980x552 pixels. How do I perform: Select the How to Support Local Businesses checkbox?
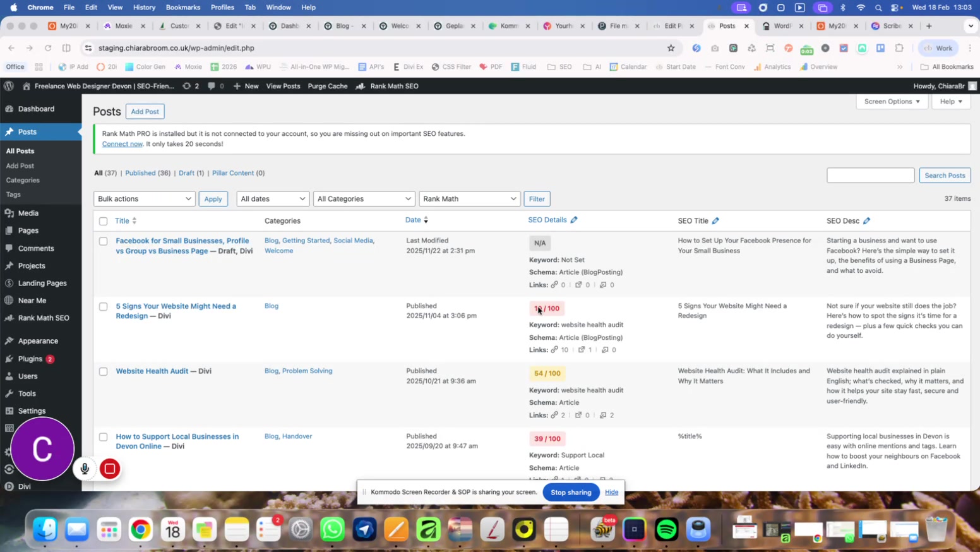(x=103, y=437)
